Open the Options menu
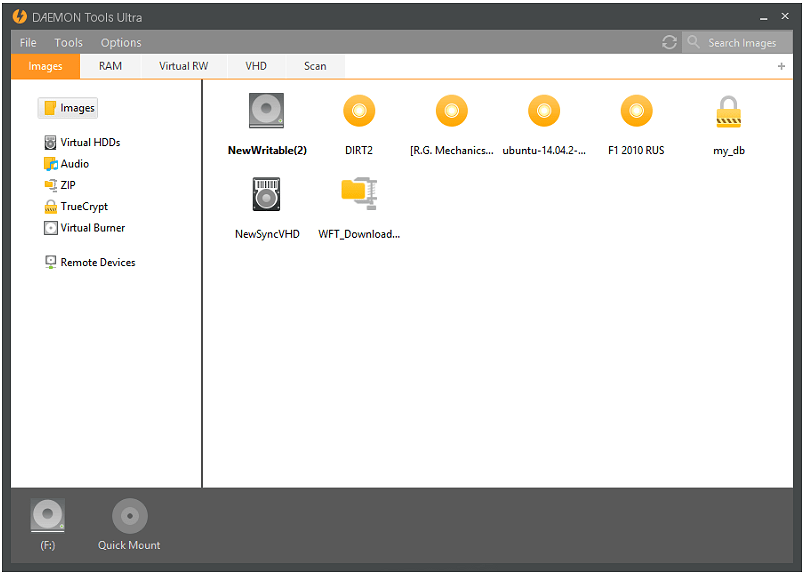 [121, 43]
